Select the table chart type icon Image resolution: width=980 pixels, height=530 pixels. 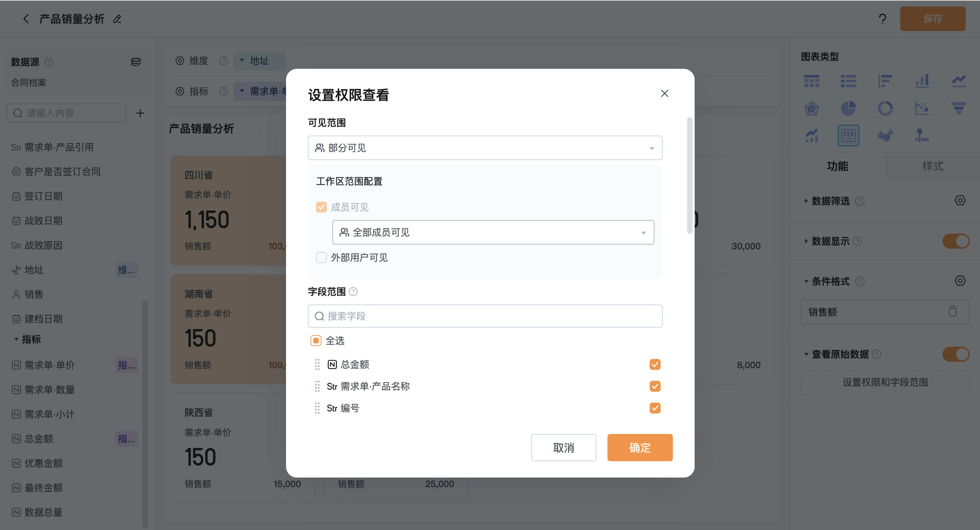[x=811, y=81]
